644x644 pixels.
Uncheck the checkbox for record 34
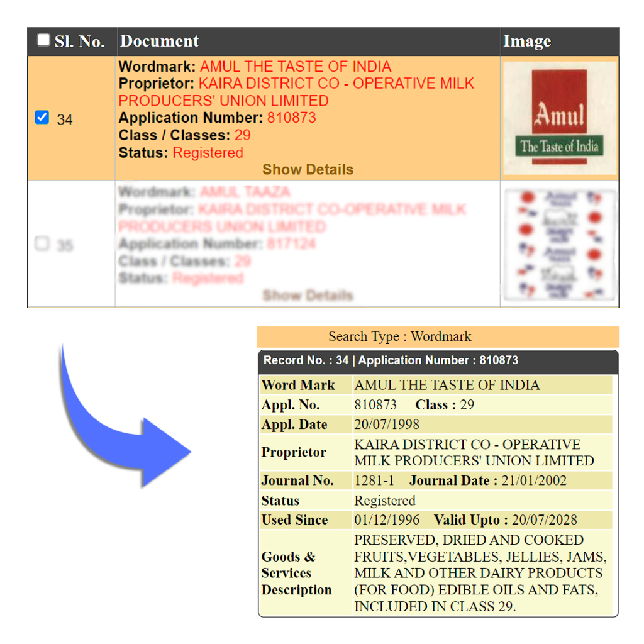click(42, 118)
